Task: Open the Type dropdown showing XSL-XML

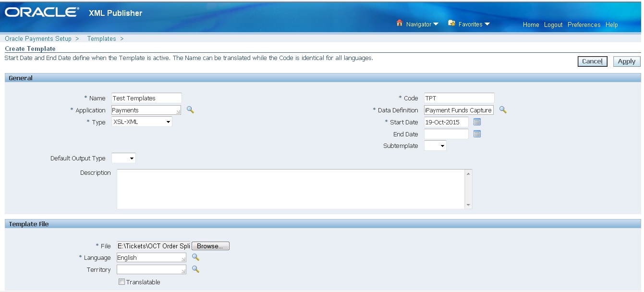Action: (168, 122)
